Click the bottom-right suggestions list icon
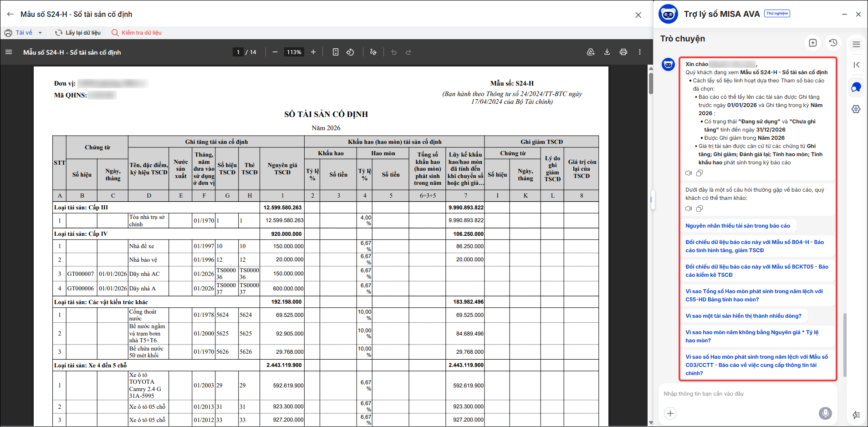 pyautogui.click(x=856, y=415)
